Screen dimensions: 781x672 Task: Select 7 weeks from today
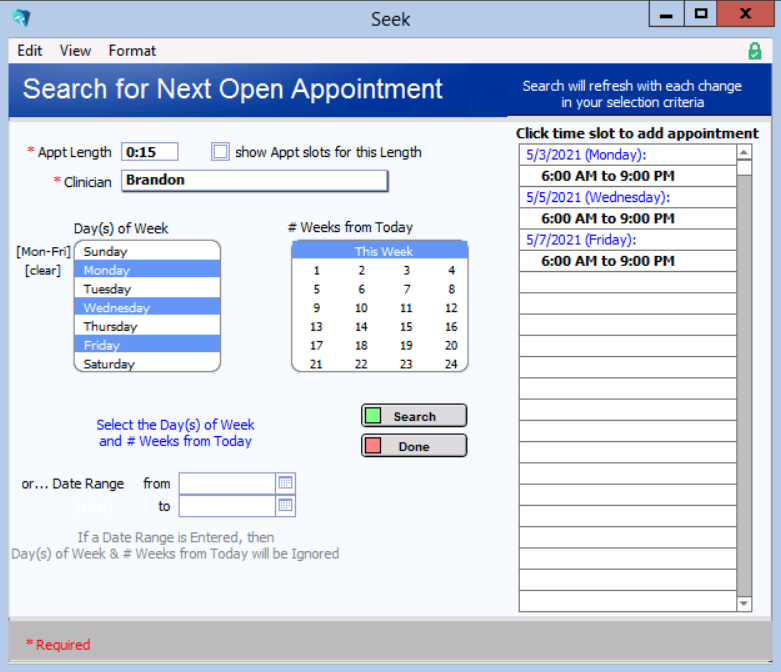(x=406, y=289)
